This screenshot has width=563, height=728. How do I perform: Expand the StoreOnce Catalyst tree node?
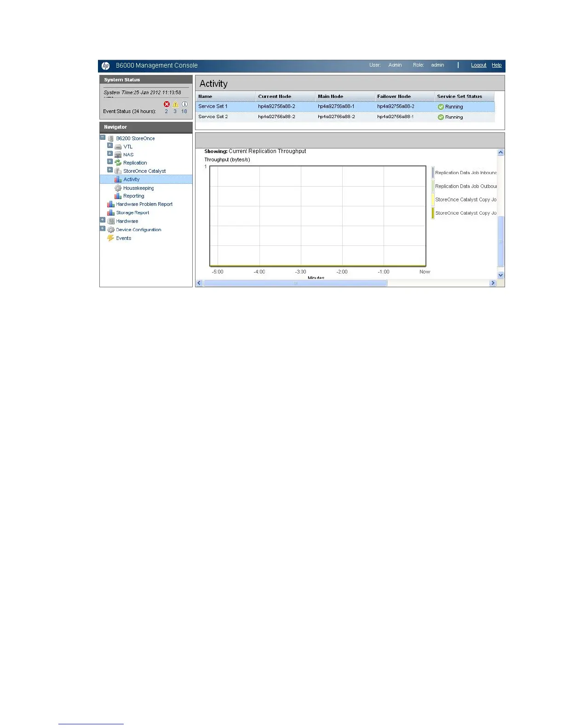pyautogui.click(x=110, y=170)
